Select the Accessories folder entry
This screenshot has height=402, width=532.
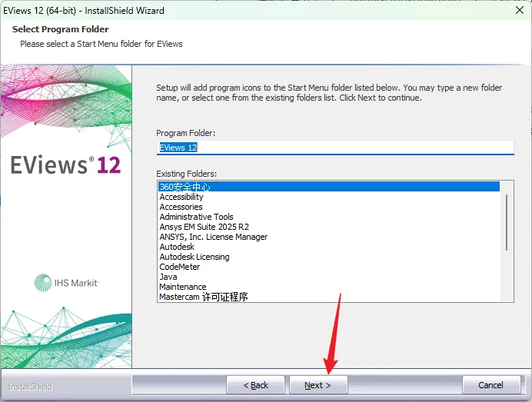coord(329,207)
